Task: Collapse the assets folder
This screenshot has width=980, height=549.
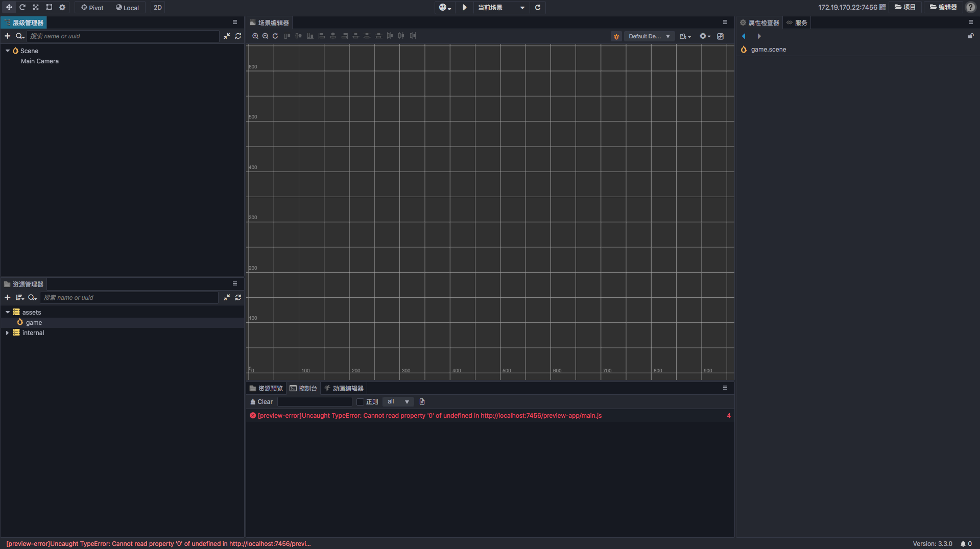Action: [8, 312]
